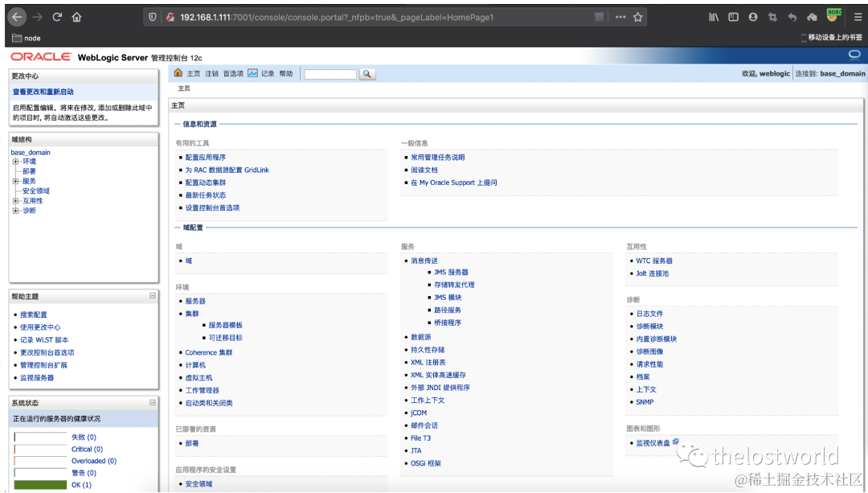The image size is (868, 493).
Task: Expand the 互用性 tree node
Action: (15, 201)
